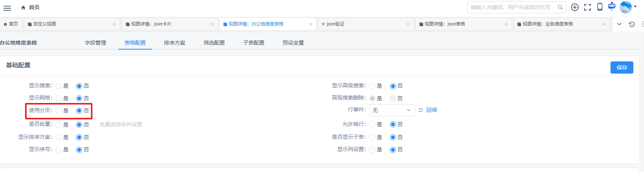
Task: Select 是 for 显示排序方案
Action: (59, 137)
